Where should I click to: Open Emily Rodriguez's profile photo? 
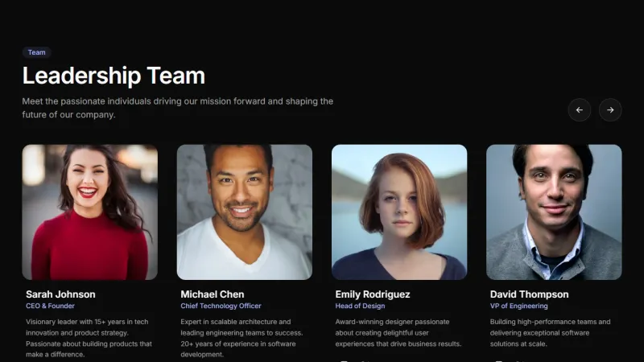point(399,212)
